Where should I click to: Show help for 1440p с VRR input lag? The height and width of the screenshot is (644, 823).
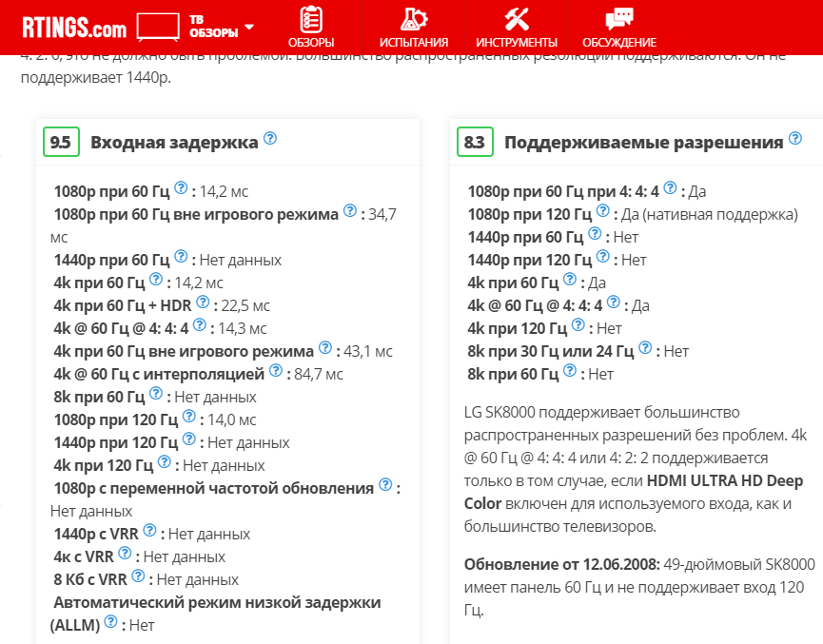tap(148, 531)
